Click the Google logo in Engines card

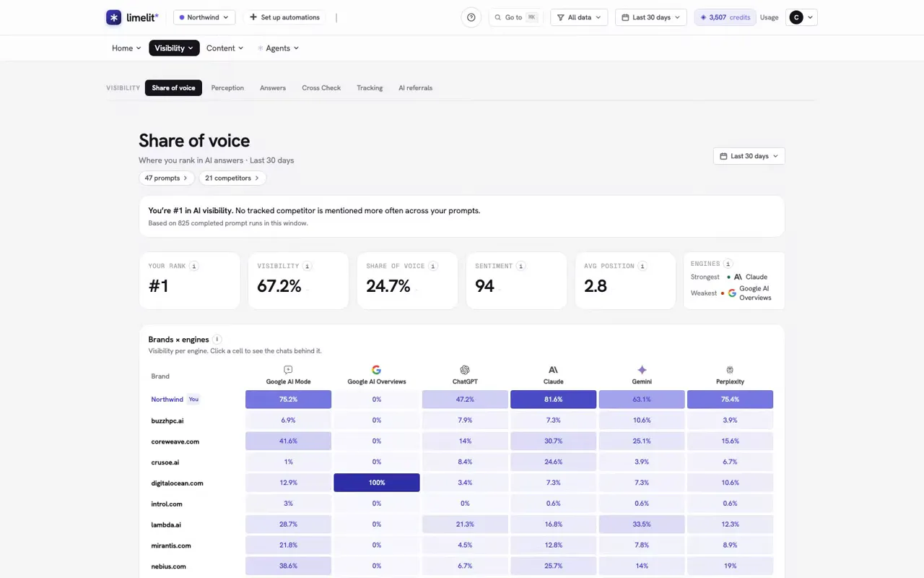732,293
